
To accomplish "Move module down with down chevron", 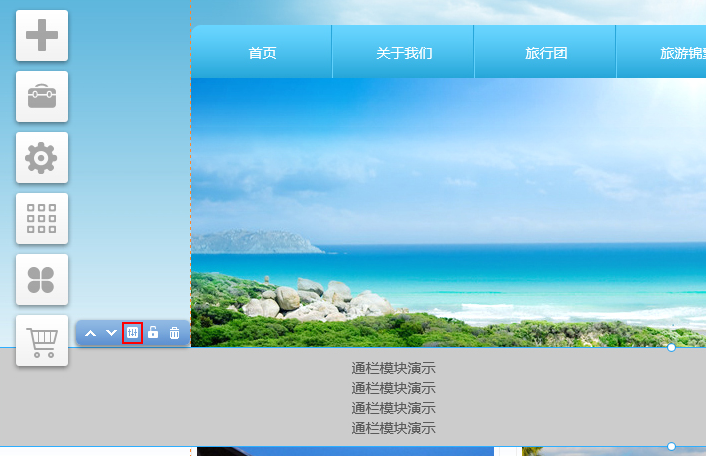I will coord(111,333).
